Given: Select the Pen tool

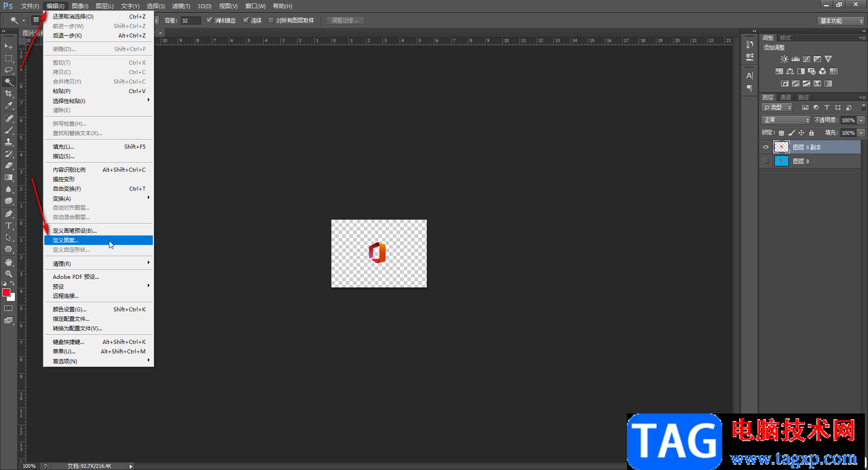Looking at the screenshot, I should coord(9,214).
